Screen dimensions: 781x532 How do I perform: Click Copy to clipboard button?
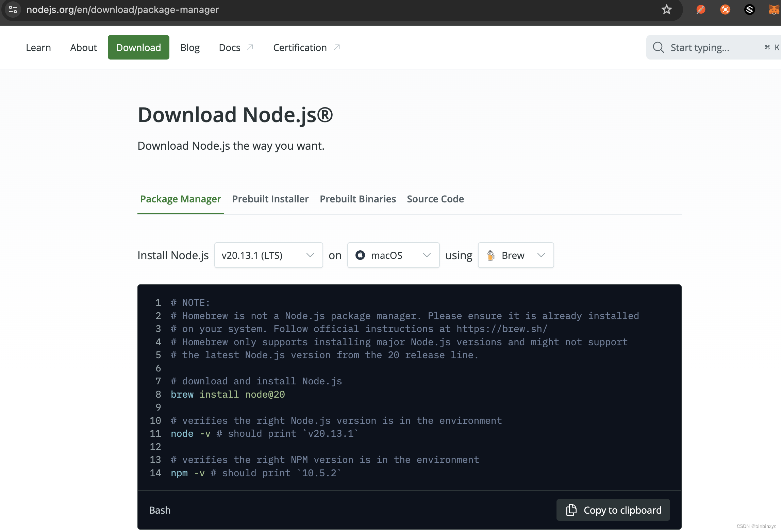(x=613, y=510)
